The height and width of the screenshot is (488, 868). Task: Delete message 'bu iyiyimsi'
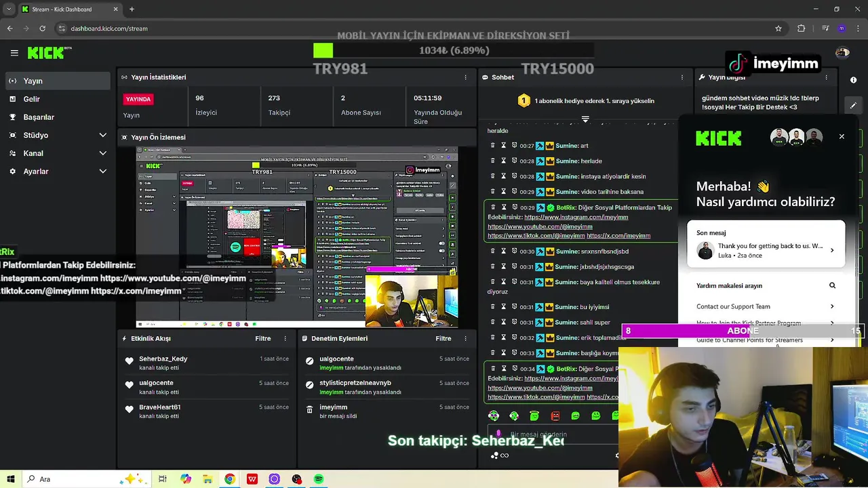click(x=493, y=307)
